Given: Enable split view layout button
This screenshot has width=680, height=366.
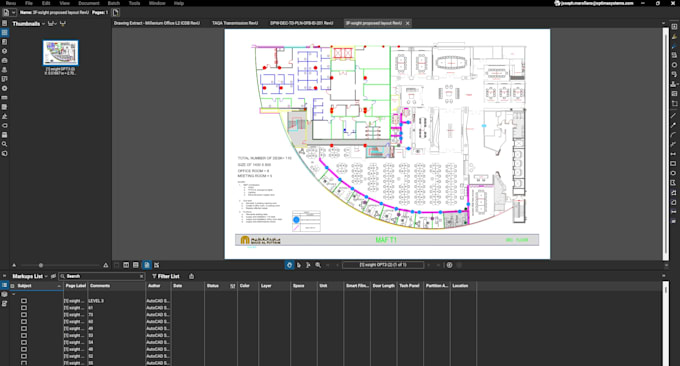Looking at the screenshot, I should point(126,265).
